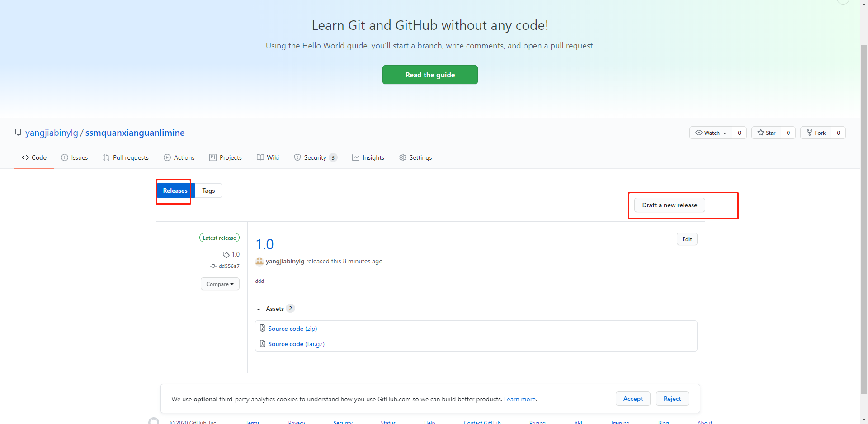The width and height of the screenshot is (868, 424).
Task: Click the Assets count badge 2
Action: tap(290, 308)
